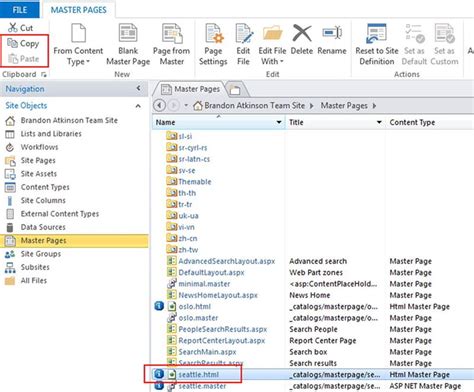Open Site Columns
Screen dimensions: 474x392
[43, 200]
